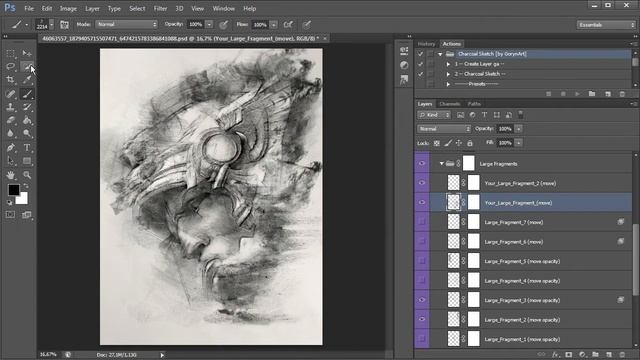The width and height of the screenshot is (640, 360).
Task: Close the document tab
Action: [325, 38]
